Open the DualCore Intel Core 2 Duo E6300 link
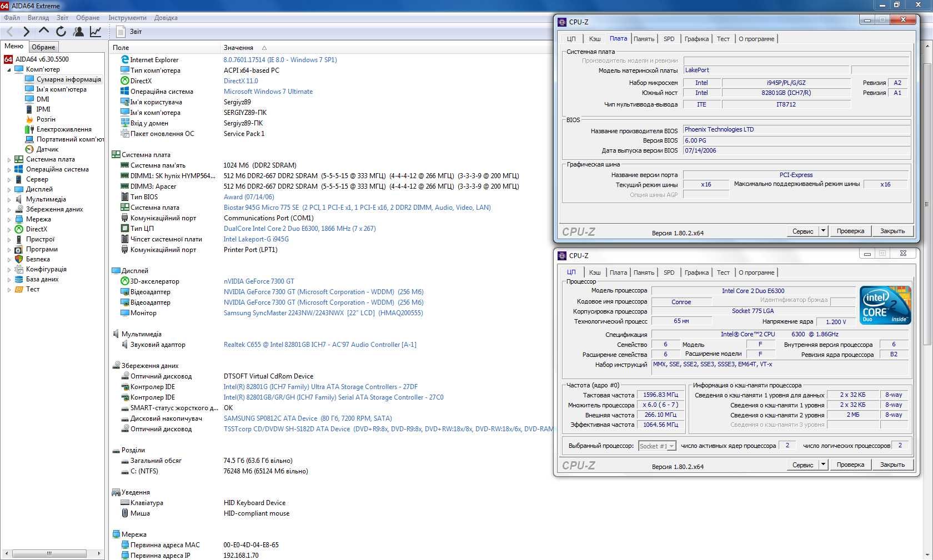933x560 pixels. pyautogui.click(x=300, y=229)
